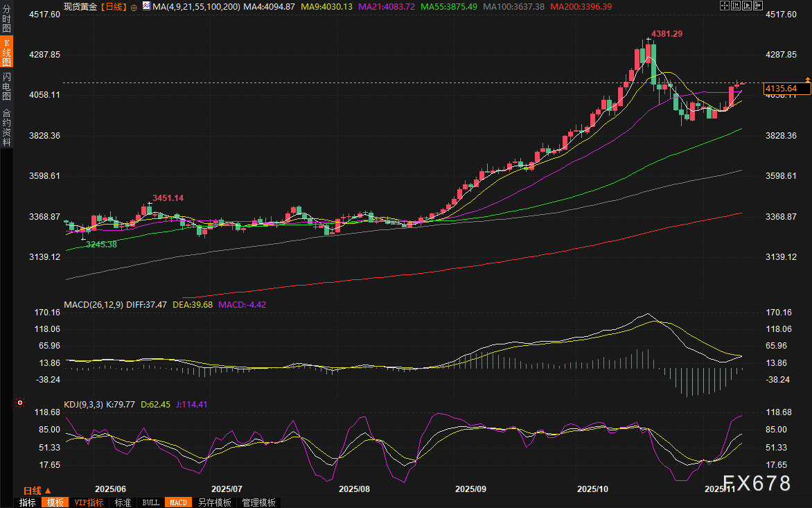Toggle the BULL template button
The height and width of the screenshot is (508, 812).
point(150,502)
